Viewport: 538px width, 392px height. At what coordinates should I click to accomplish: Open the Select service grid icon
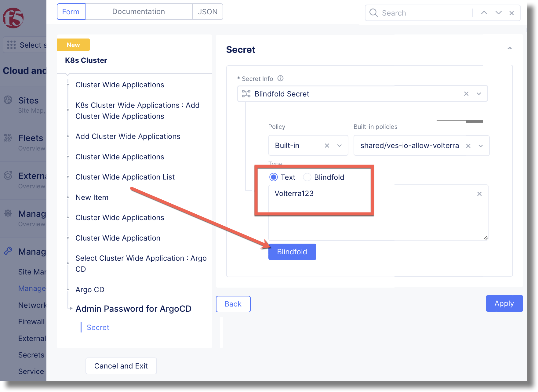pos(11,45)
